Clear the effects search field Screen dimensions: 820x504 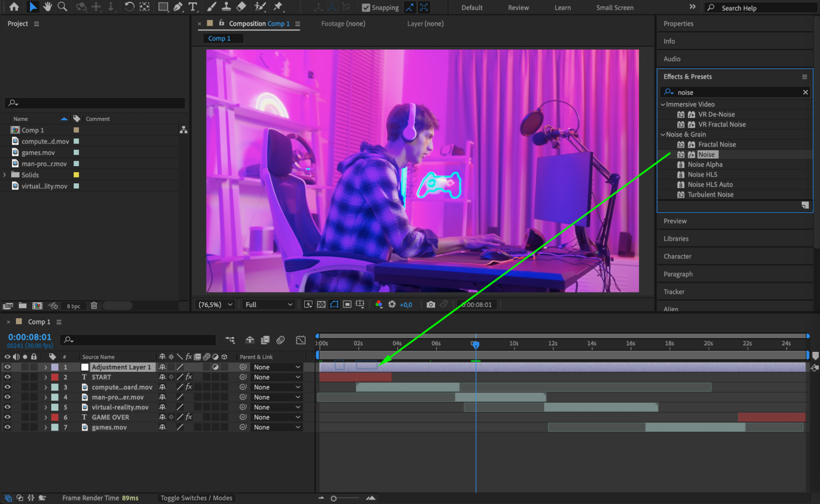[x=805, y=92]
